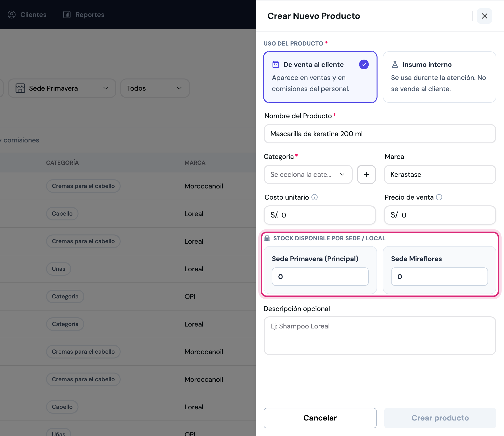Click the building icon beside Stock disponible heading
Viewport: 504px width, 436px height.
[x=267, y=238]
